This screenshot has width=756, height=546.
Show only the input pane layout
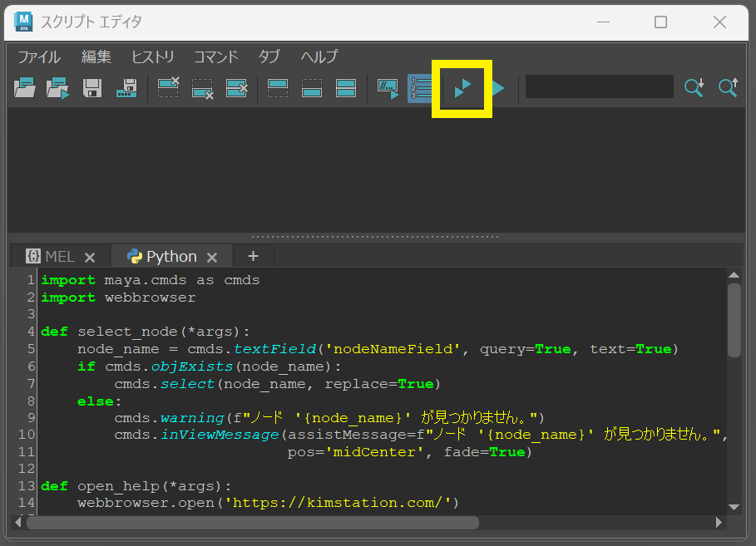311,88
